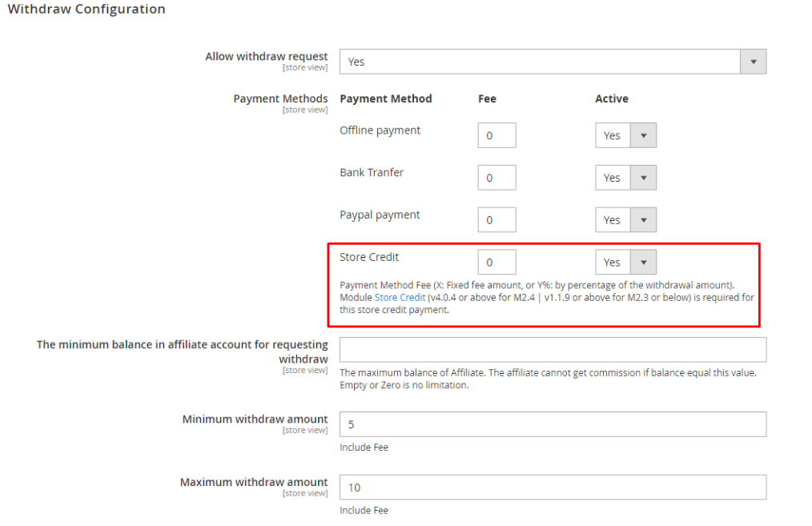Click the Minimum withdraw amount label

(x=255, y=420)
